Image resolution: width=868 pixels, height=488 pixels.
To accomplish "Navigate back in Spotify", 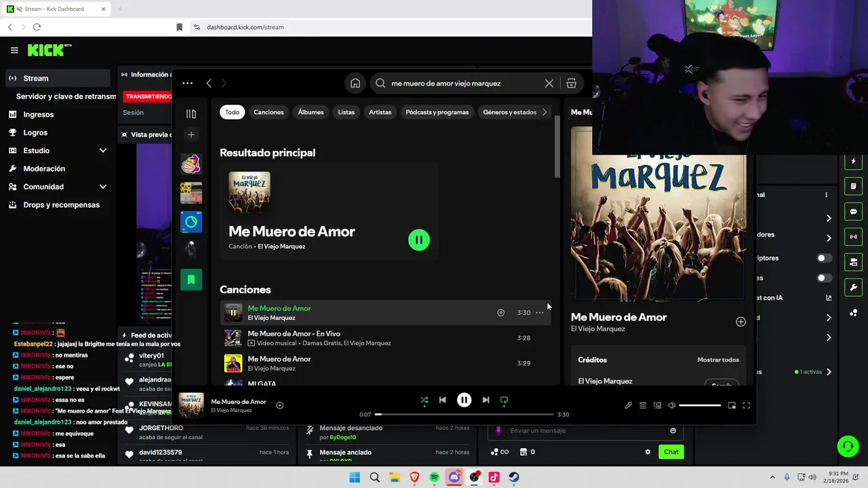I will coord(209,83).
